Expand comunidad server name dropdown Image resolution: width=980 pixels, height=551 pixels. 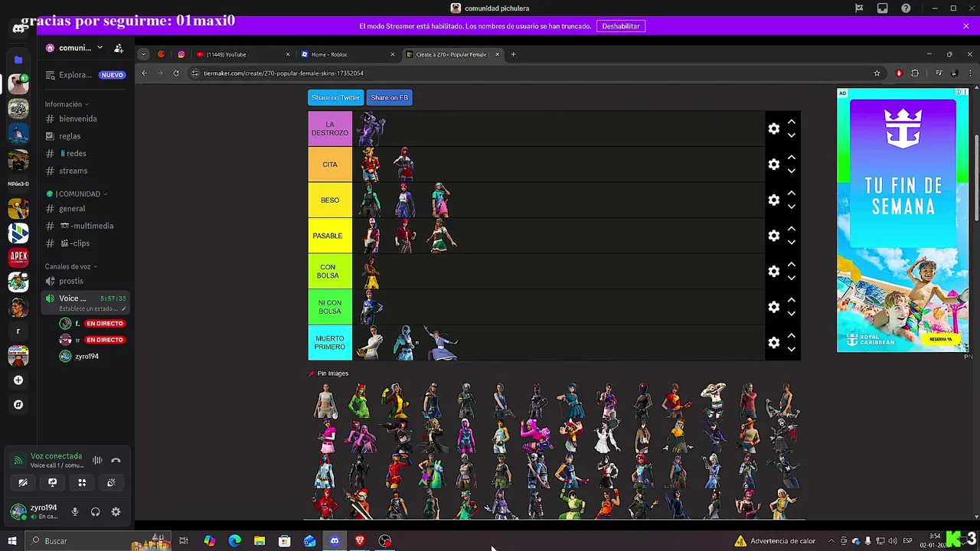point(100,47)
